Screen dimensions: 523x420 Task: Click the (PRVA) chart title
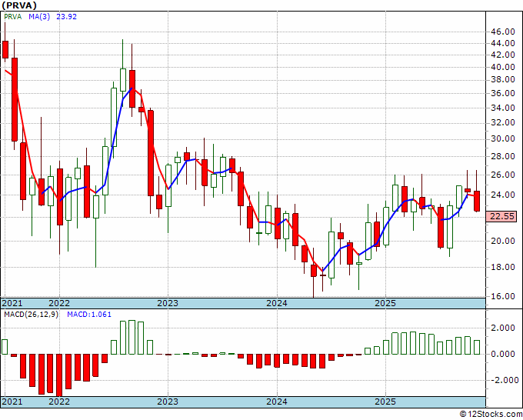tap(19, 5)
